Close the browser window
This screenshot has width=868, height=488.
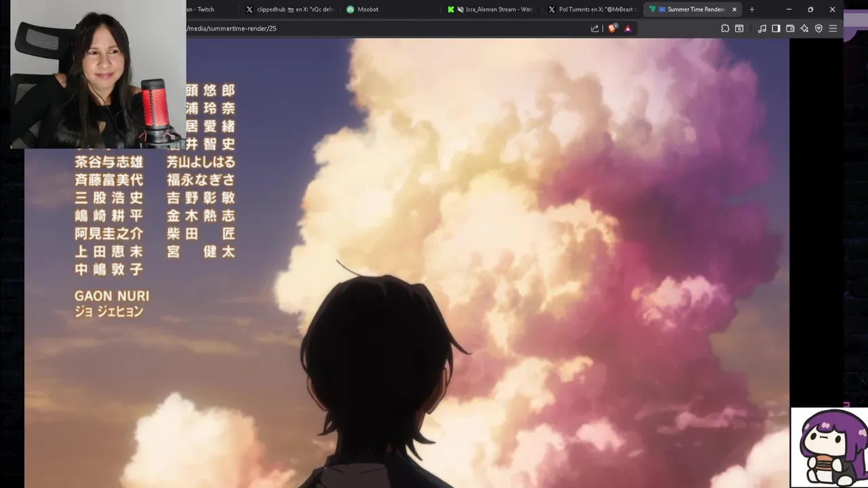832,9
